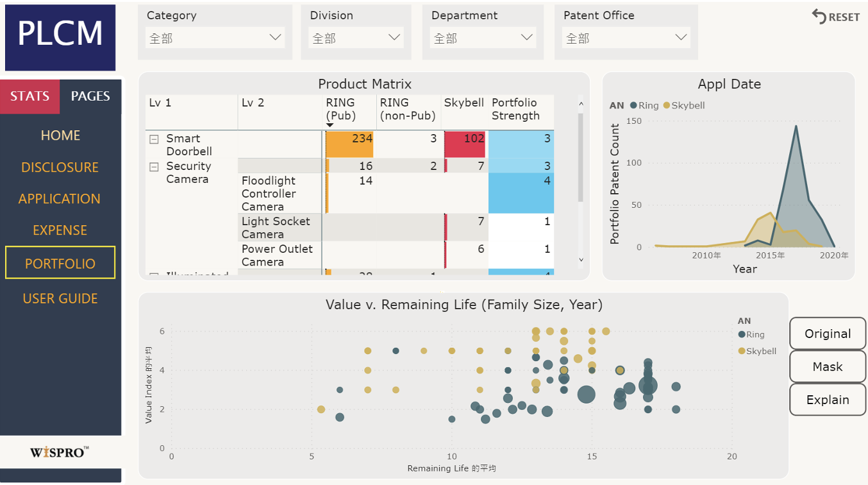Click the 16 cell in Security Camera row
Viewport: 868px width, 485px height.
(349, 166)
